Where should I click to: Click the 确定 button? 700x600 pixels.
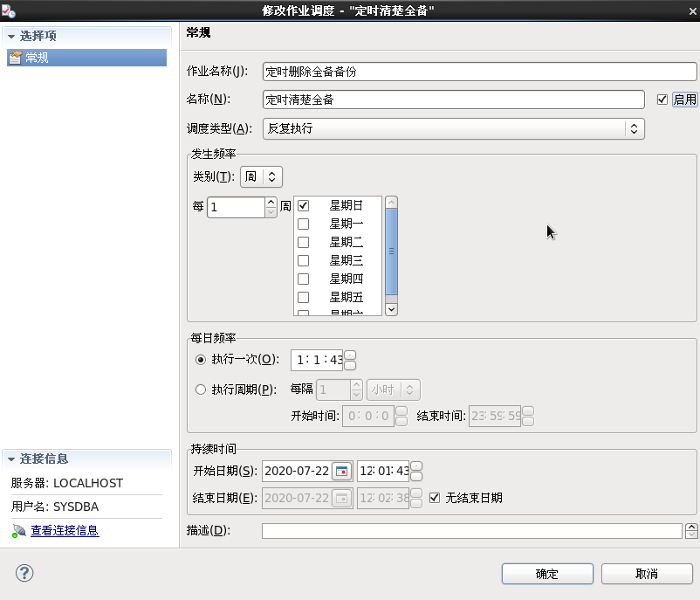pyautogui.click(x=547, y=574)
